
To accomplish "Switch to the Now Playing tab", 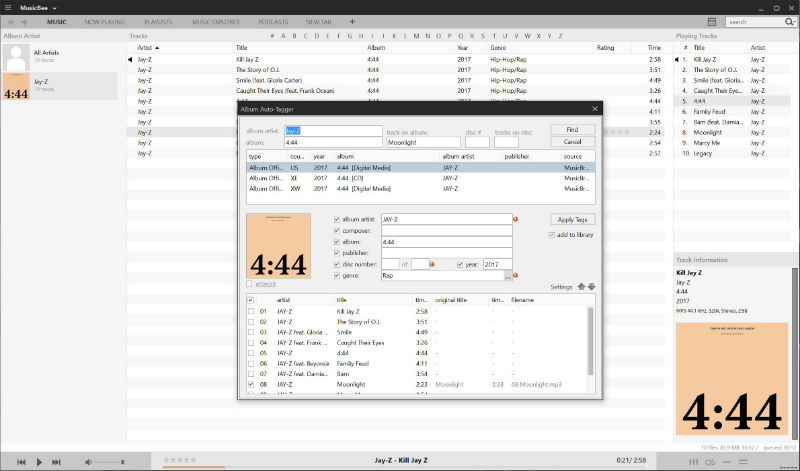I will pos(105,21).
